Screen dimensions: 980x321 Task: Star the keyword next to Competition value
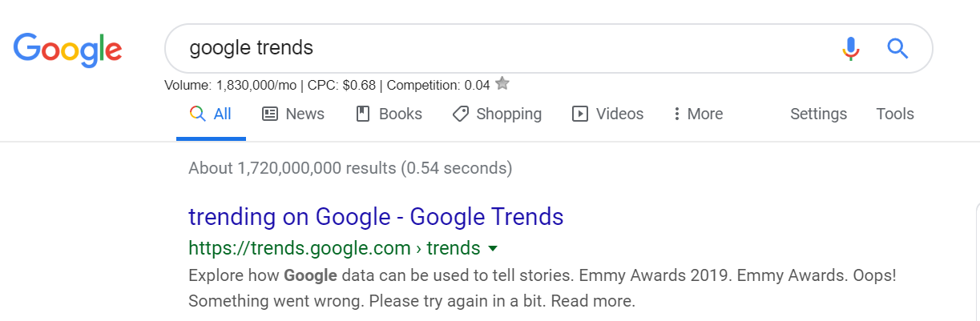502,83
